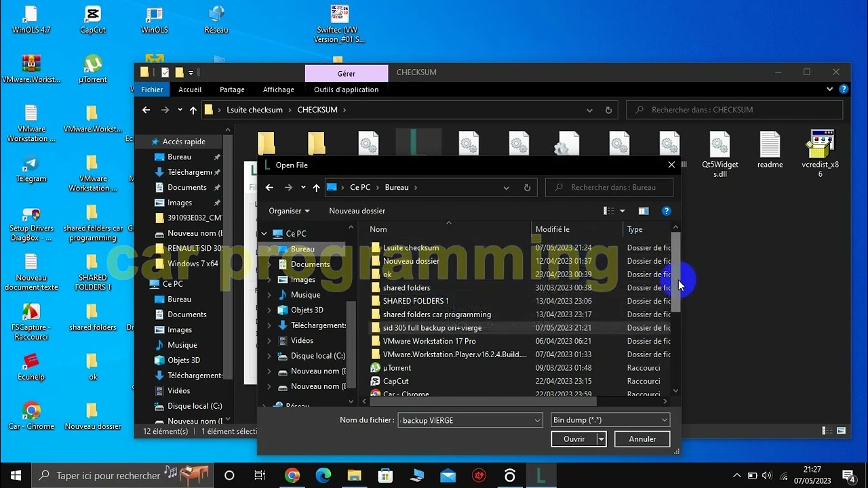Select VMware Workstation 17 Pro folder

click(429, 341)
